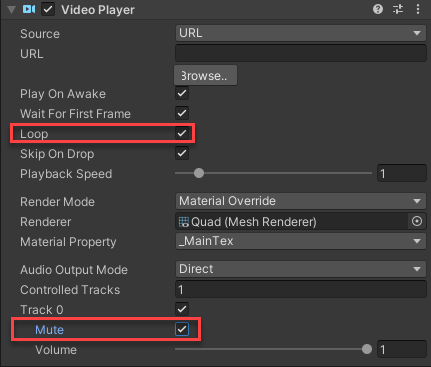Click the Volume property label
The image size is (431, 367).
[56, 350]
